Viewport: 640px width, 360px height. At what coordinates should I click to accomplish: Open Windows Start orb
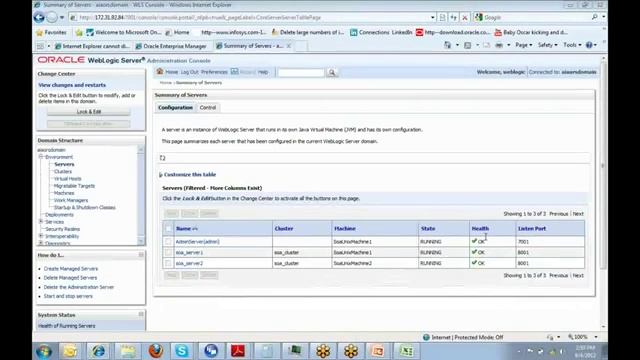click(44, 351)
